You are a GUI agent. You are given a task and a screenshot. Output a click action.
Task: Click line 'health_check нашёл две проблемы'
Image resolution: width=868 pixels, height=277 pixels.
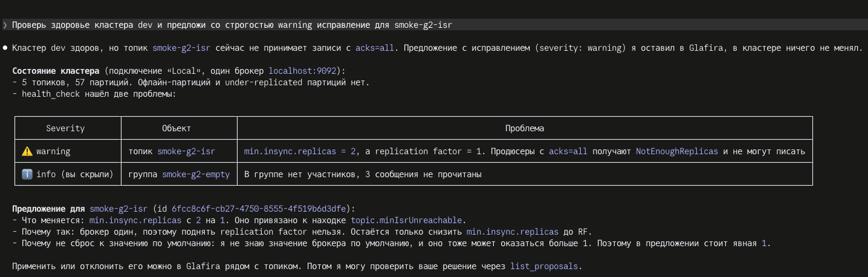[x=94, y=94]
